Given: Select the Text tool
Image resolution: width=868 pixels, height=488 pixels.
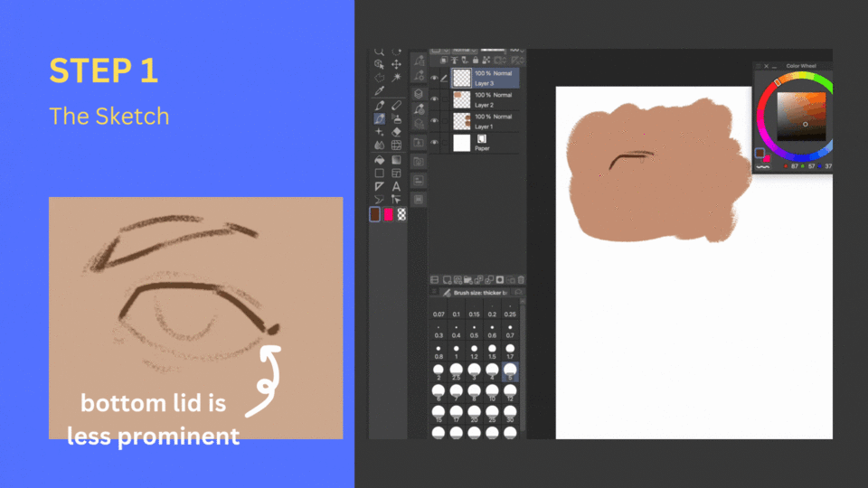Looking at the screenshot, I should click(x=396, y=186).
